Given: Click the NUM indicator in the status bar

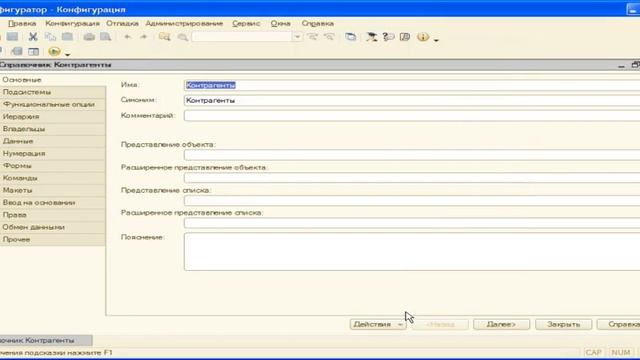Looking at the screenshot, I should [x=620, y=352].
